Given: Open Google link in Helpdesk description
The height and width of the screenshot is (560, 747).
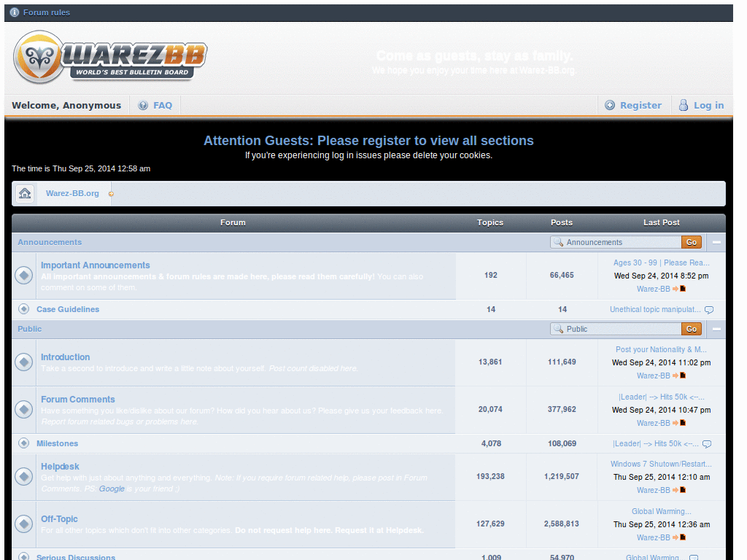Looking at the screenshot, I should point(112,489).
